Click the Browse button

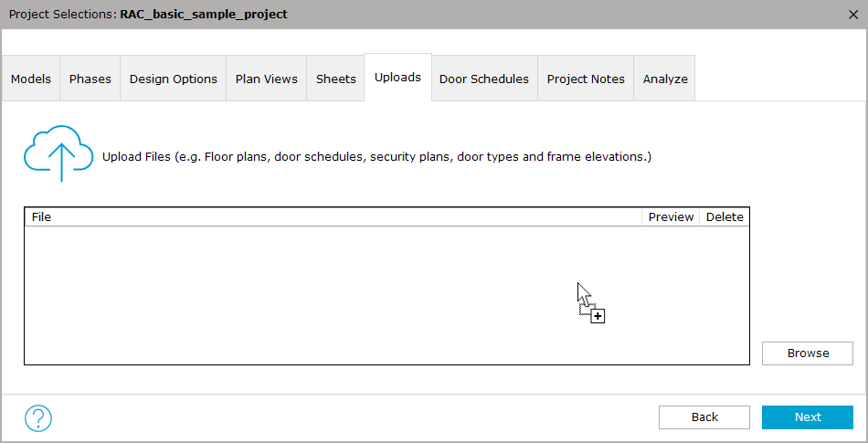point(808,353)
